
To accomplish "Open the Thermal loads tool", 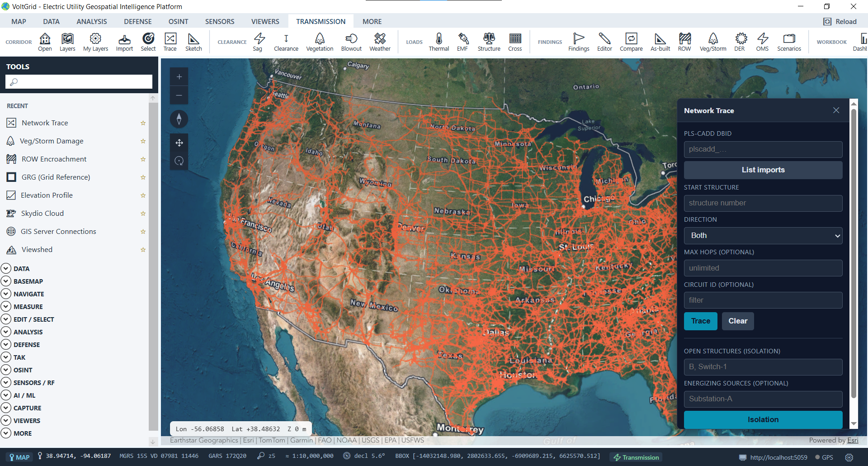I will (439, 42).
